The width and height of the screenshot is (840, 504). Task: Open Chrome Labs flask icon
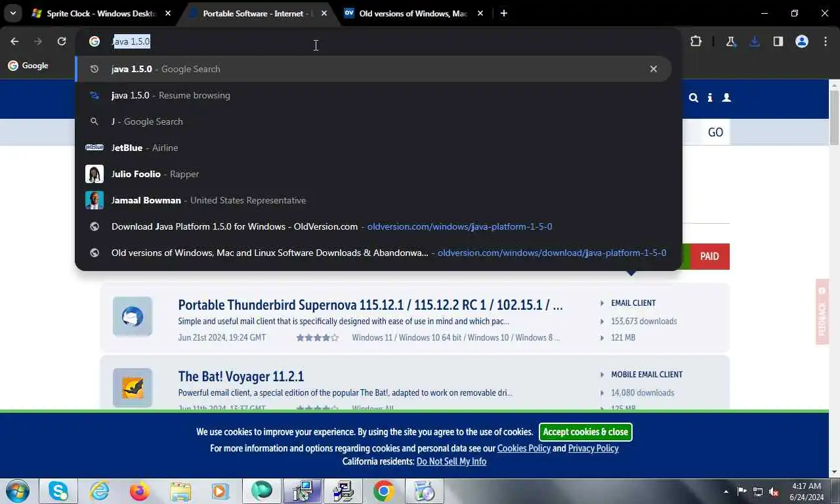click(x=730, y=41)
